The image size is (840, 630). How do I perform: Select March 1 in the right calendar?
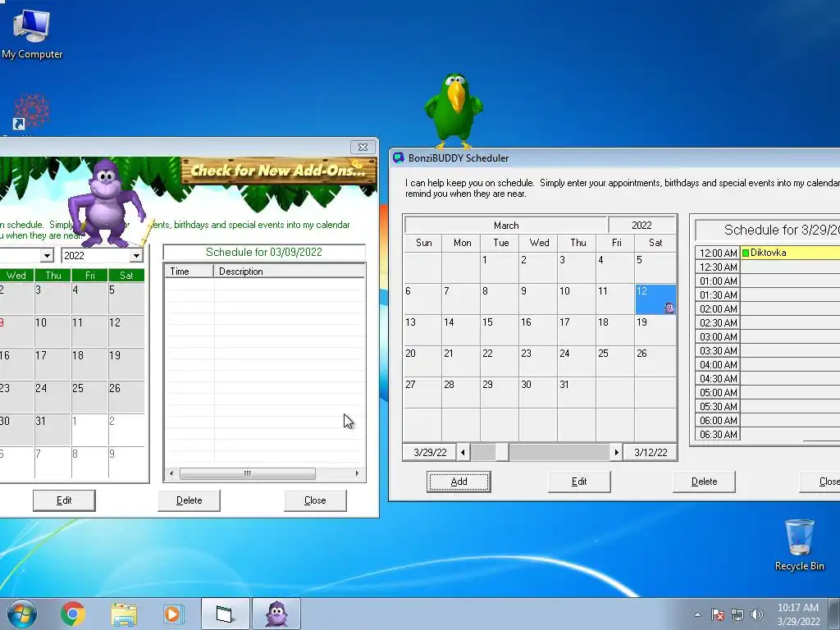click(500, 268)
